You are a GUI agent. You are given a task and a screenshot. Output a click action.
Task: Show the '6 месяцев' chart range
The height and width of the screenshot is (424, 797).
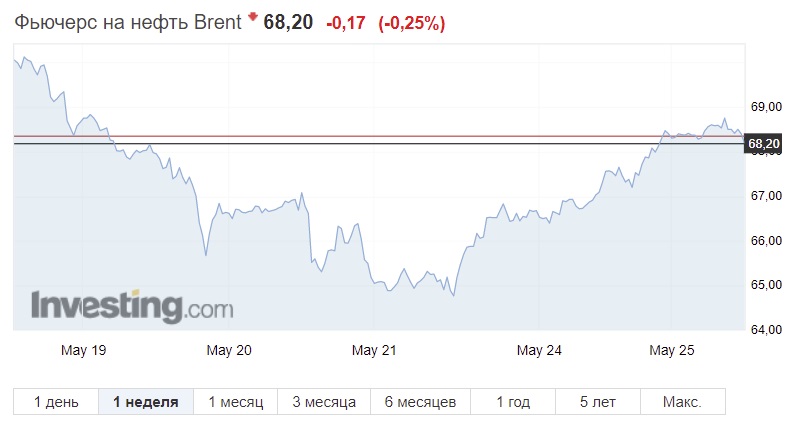420,402
